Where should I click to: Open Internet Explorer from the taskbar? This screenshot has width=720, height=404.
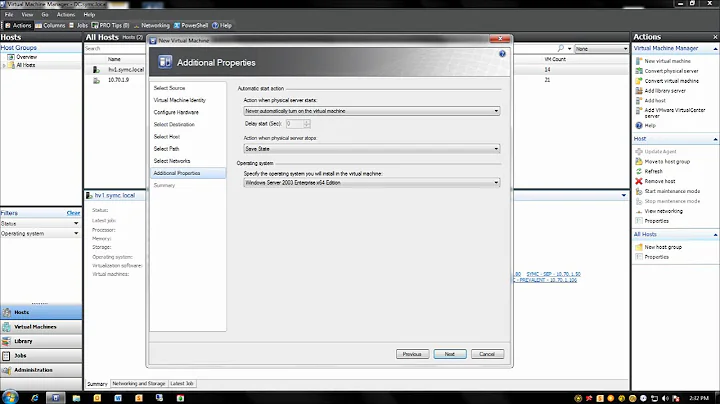35,398
